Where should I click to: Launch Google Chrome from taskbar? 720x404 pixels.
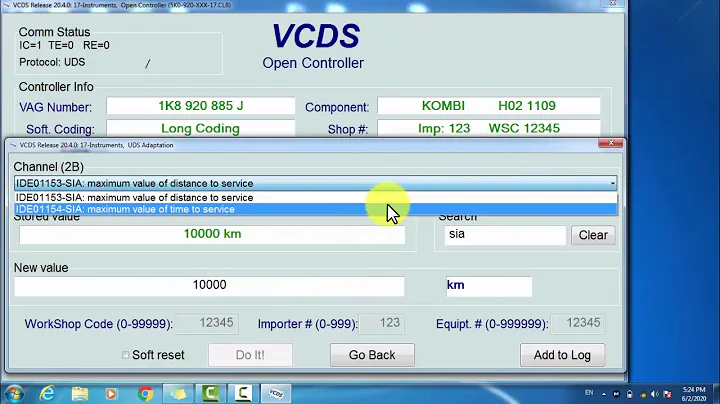(145, 394)
